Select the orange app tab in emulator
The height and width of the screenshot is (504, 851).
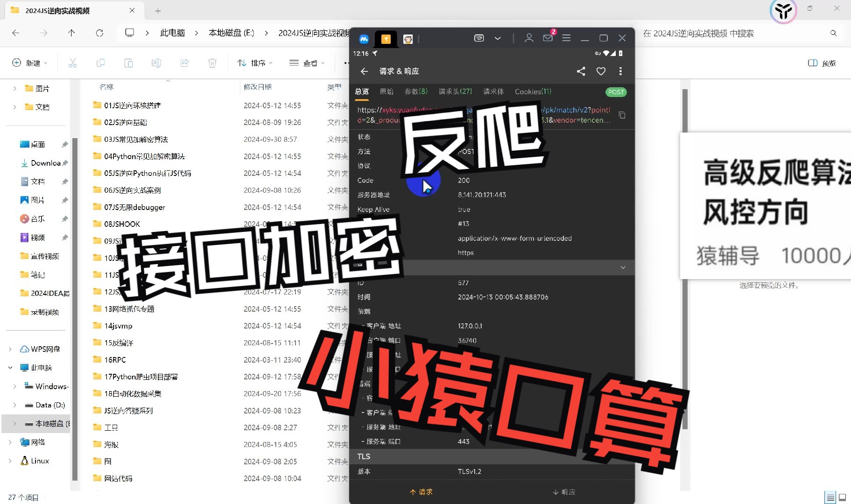pos(386,39)
